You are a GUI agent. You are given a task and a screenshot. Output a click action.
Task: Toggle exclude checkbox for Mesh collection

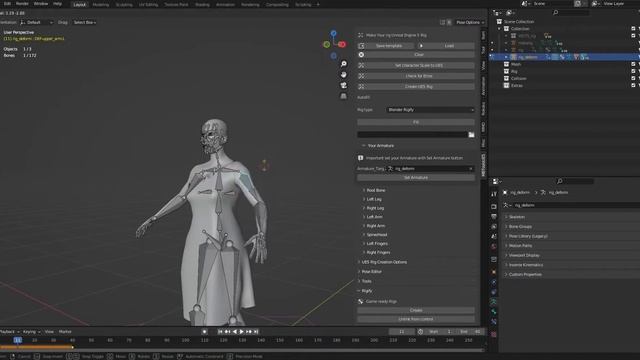(x=633, y=64)
